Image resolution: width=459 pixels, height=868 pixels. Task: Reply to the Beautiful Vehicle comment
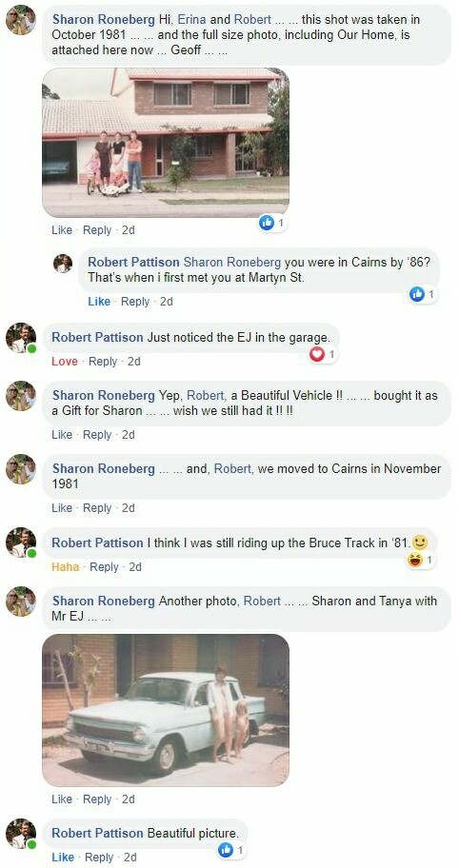pyautogui.click(x=97, y=435)
